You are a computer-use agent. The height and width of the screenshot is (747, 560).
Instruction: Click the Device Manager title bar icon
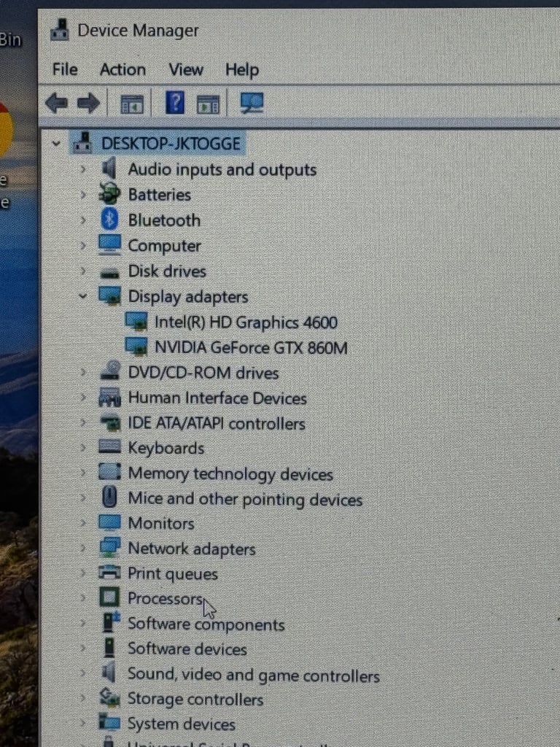click(x=60, y=29)
